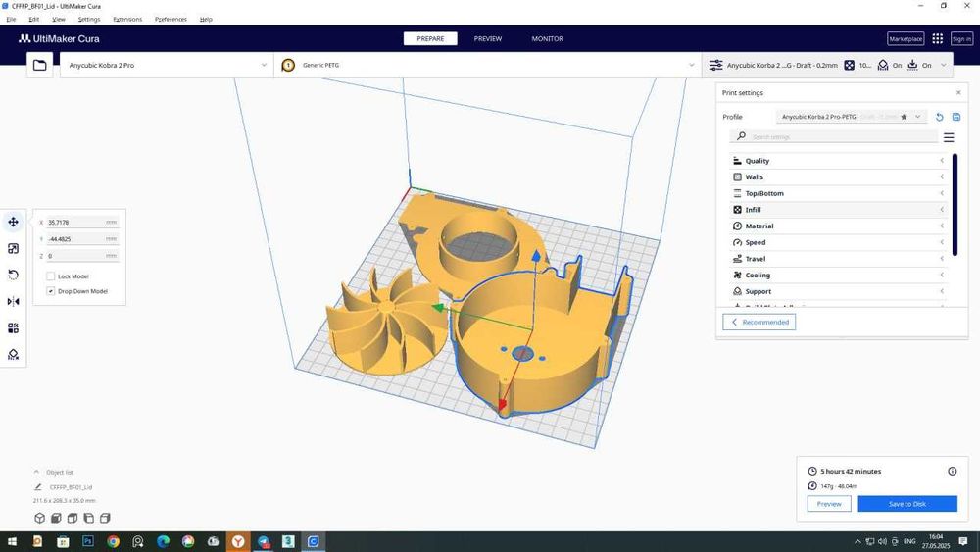Viewport: 980px width, 552px height.
Task: Switch to top view cube icon
Action: [x=73, y=518]
